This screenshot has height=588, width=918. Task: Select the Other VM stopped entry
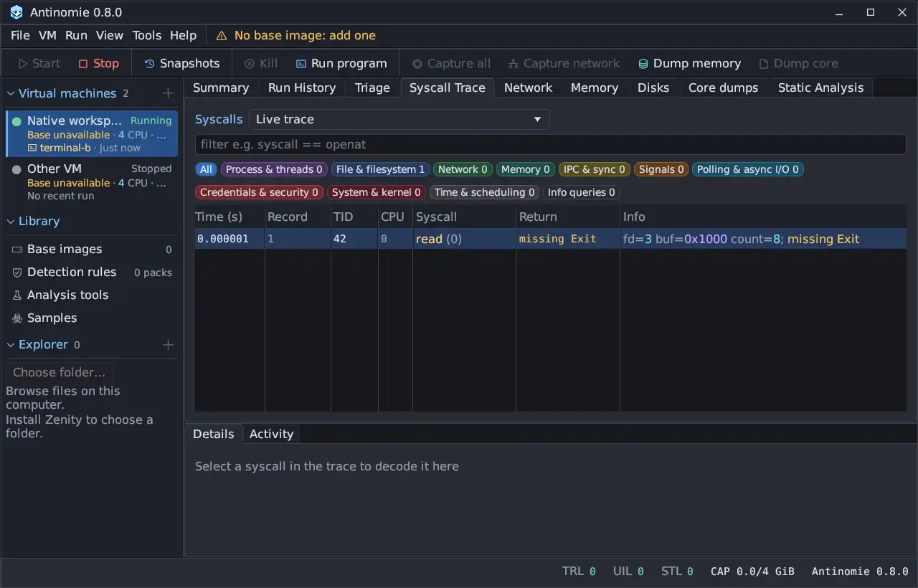pos(92,181)
